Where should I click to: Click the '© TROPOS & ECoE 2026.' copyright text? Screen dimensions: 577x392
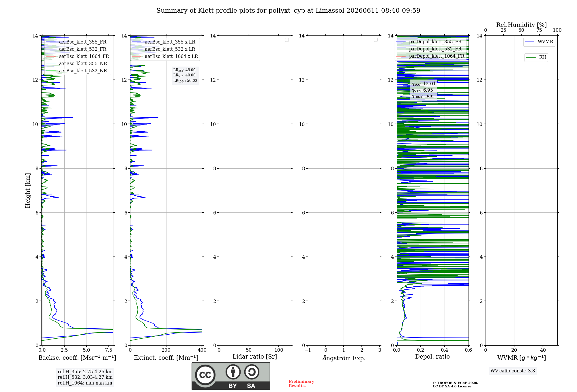pos(456,383)
